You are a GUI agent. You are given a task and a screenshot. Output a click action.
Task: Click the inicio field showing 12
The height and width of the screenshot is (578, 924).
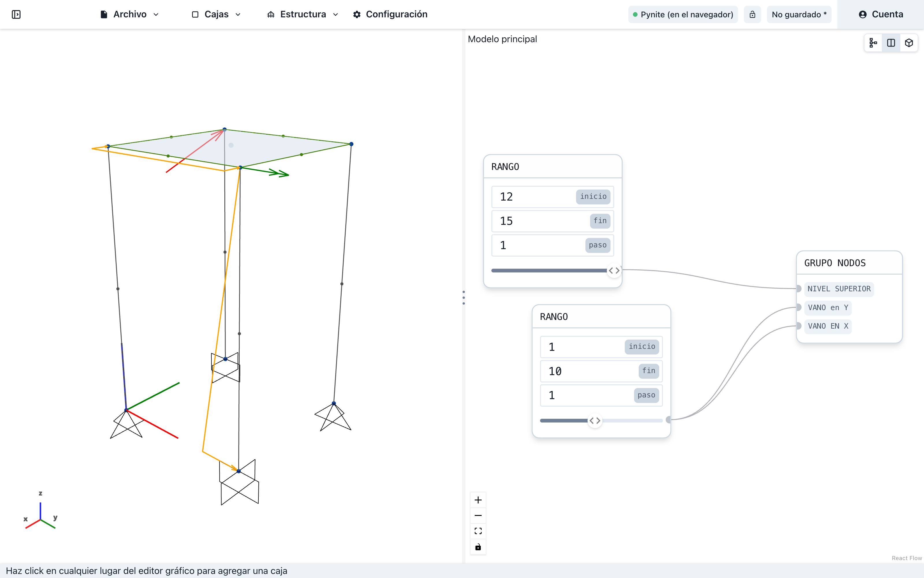point(552,197)
